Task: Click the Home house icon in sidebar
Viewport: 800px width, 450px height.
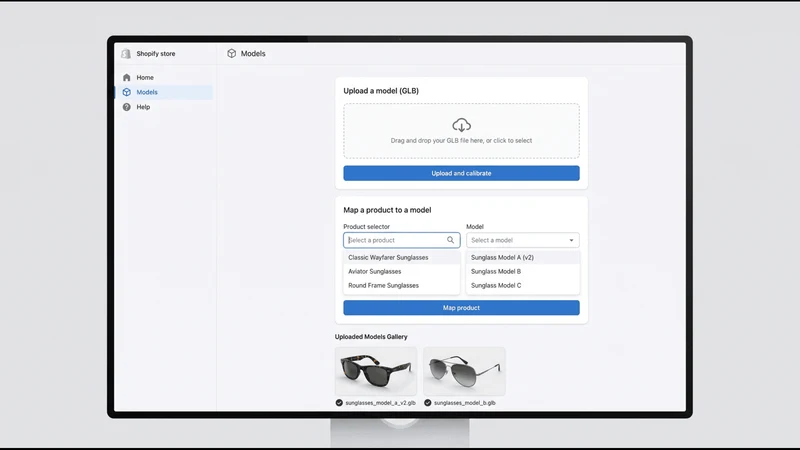Action: click(127, 78)
